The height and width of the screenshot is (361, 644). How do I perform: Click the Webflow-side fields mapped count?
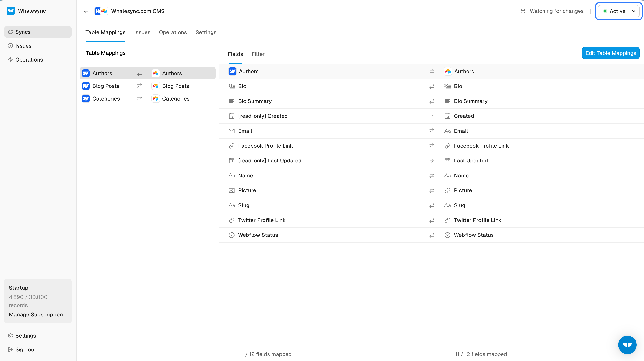click(265, 354)
